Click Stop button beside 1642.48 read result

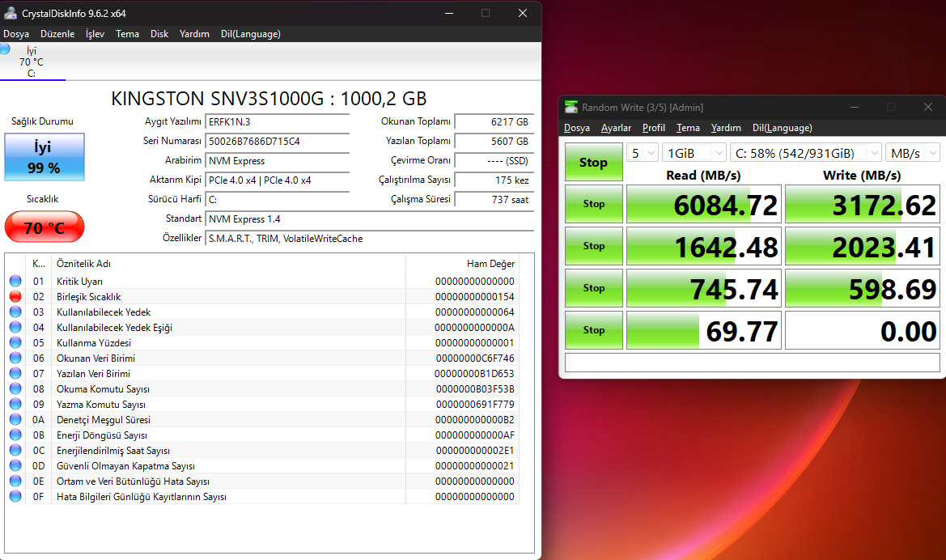pos(594,245)
